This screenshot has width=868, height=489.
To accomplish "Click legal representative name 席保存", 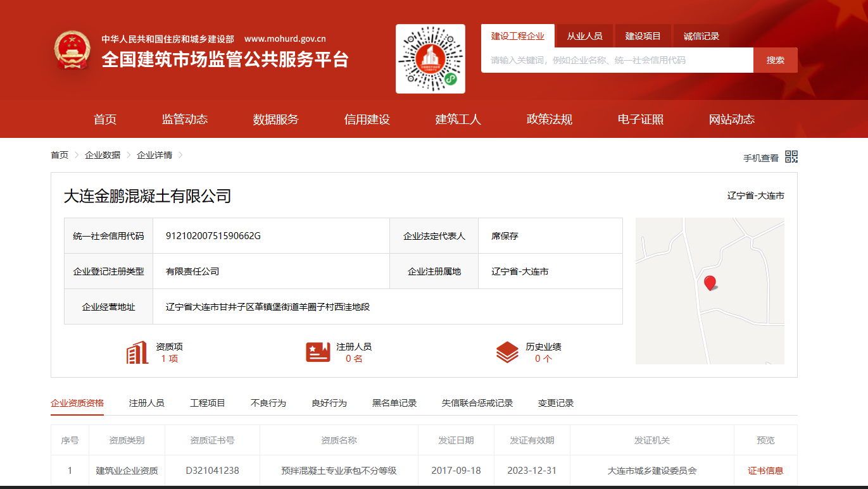I will (x=505, y=236).
